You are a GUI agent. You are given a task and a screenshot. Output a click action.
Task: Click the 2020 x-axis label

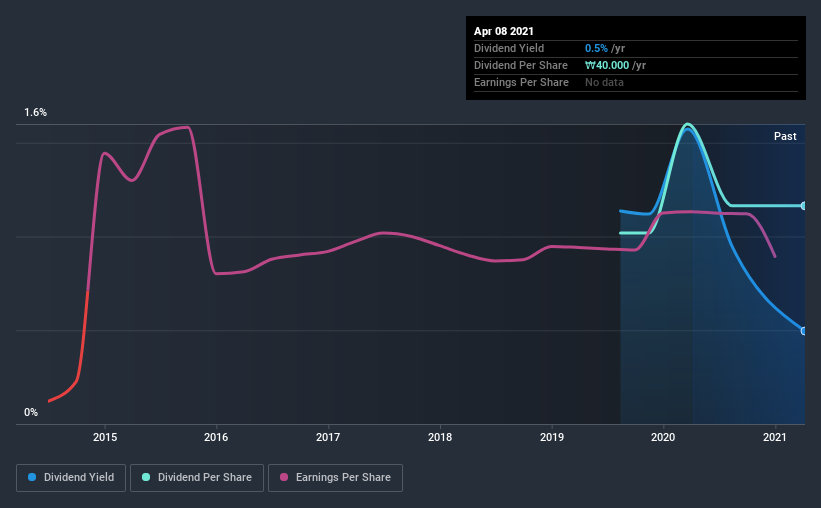click(x=663, y=437)
